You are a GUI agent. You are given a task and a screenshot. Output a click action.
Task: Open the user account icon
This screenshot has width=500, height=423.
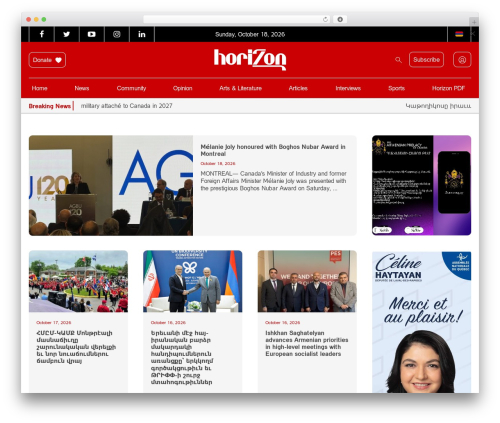[x=462, y=60]
